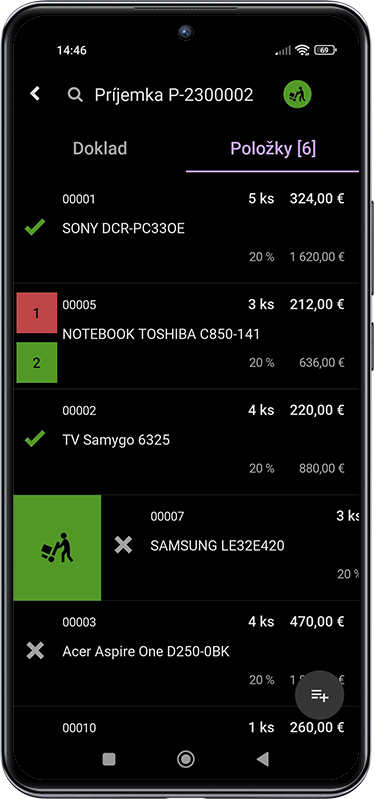374x799 pixels.
Task: Tap the green warehouse worker icon in header
Action: pyautogui.click(x=297, y=94)
